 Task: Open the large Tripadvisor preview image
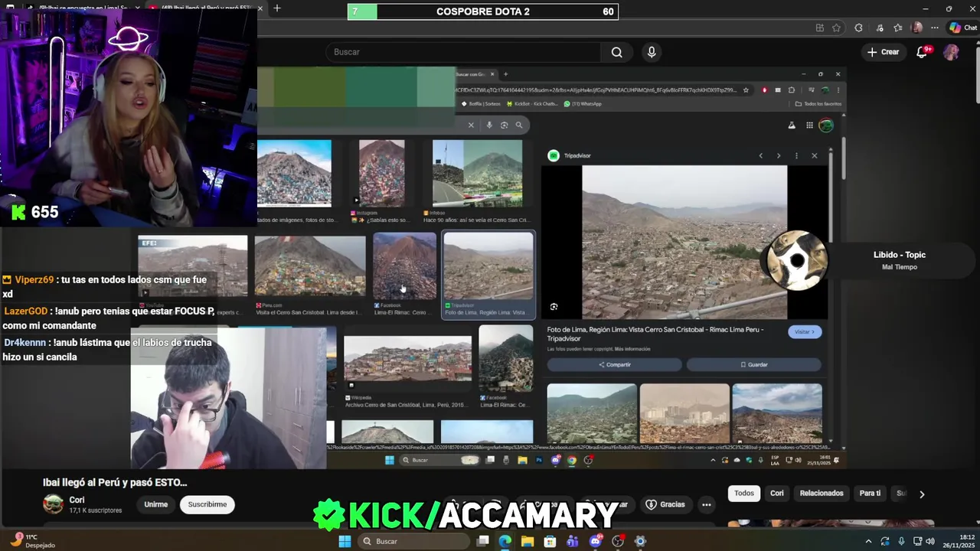(x=684, y=242)
